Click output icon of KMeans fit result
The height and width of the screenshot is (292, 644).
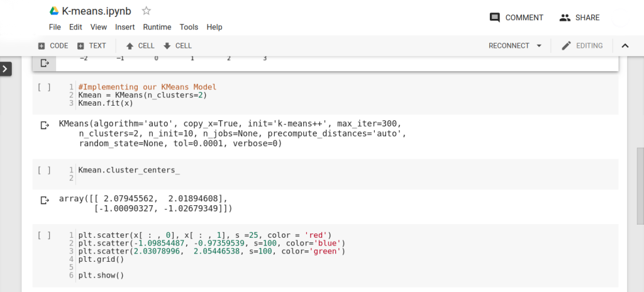tap(45, 125)
